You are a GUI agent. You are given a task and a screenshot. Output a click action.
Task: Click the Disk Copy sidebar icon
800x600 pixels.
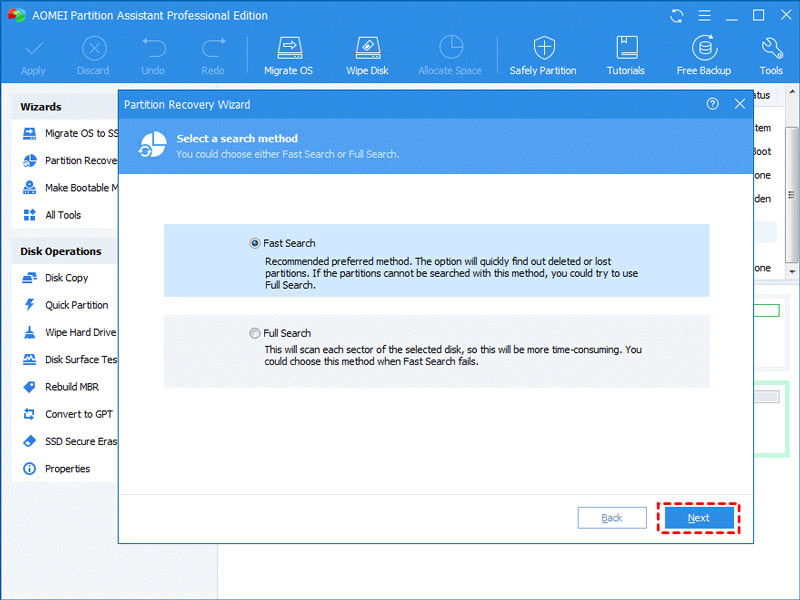pyautogui.click(x=30, y=278)
